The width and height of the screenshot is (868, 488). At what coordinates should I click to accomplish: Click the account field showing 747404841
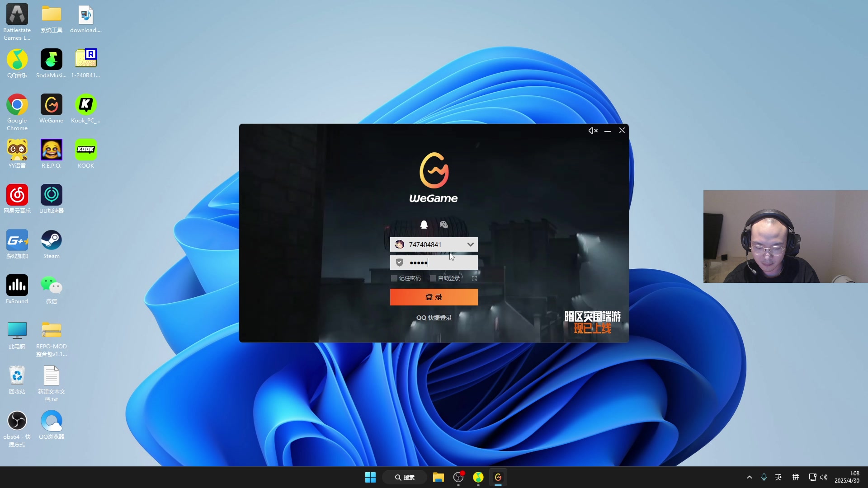[434, 244]
